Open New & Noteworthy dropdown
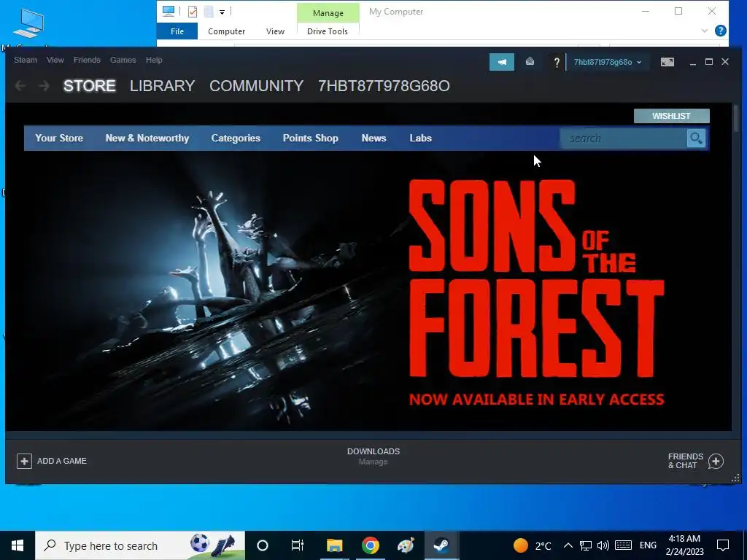This screenshot has height=560, width=747. click(147, 138)
